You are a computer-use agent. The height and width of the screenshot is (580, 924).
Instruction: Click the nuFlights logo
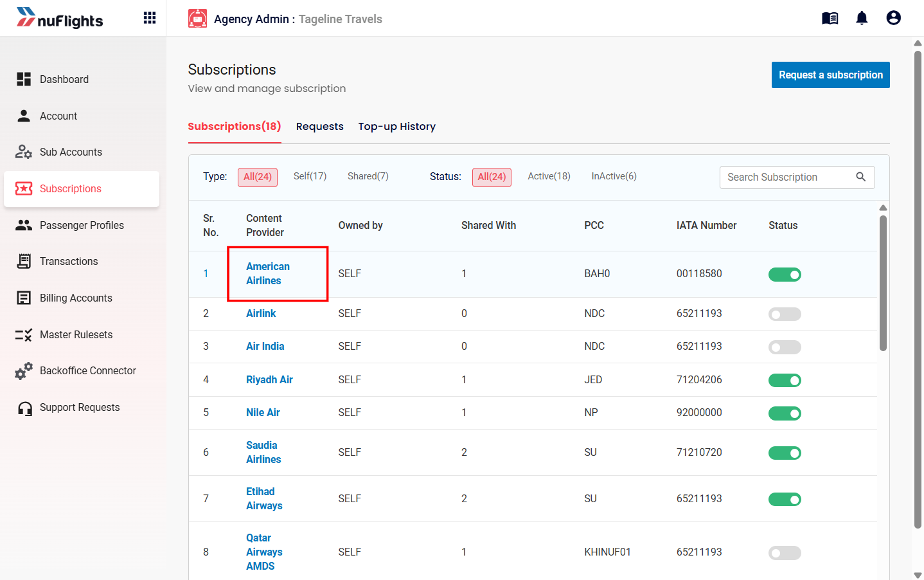click(60, 18)
